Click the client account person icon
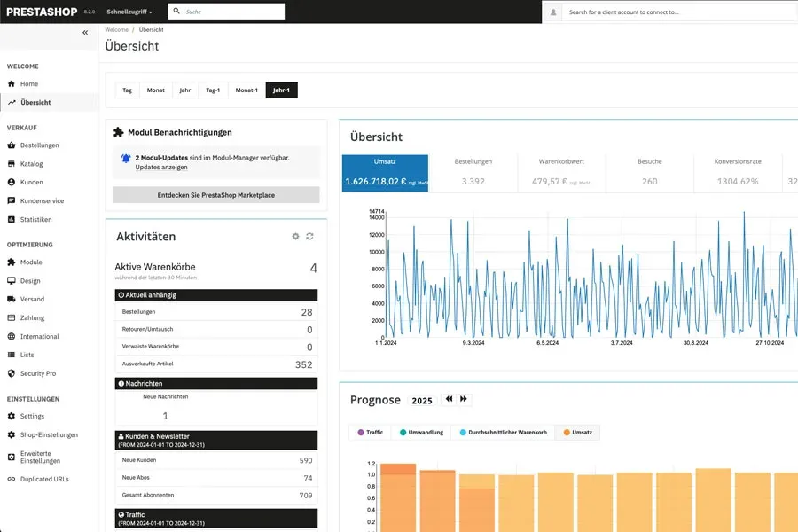The width and height of the screenshot is (798, 532). (553, 12)
